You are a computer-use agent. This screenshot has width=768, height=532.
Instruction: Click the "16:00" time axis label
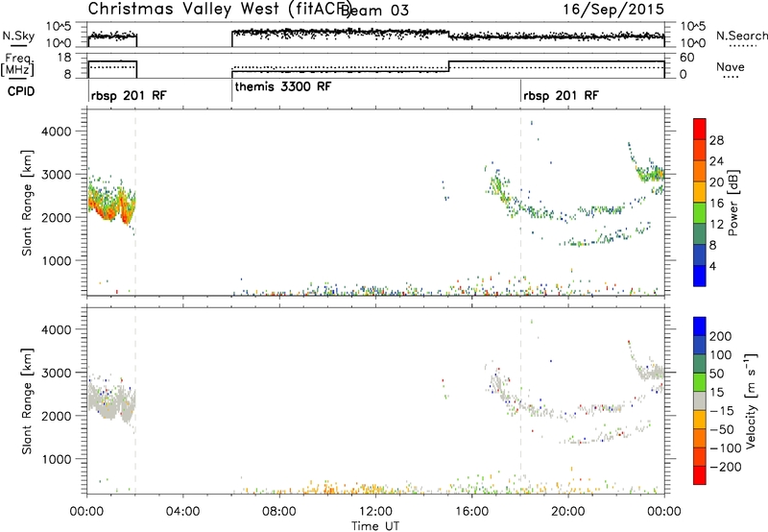(471, 511)
